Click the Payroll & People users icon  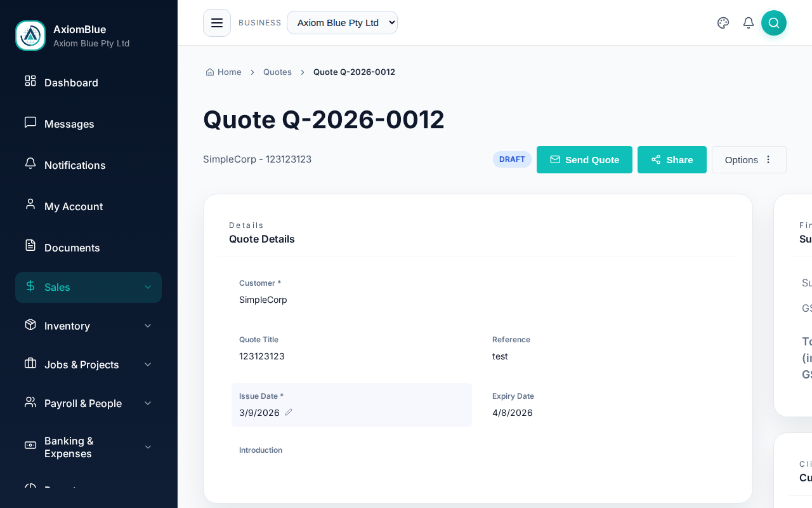30,402
